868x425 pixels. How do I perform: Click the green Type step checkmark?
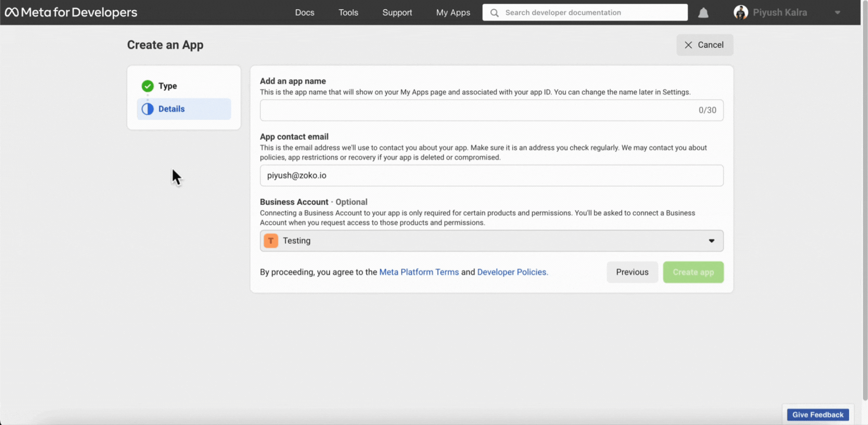[147, 86]
